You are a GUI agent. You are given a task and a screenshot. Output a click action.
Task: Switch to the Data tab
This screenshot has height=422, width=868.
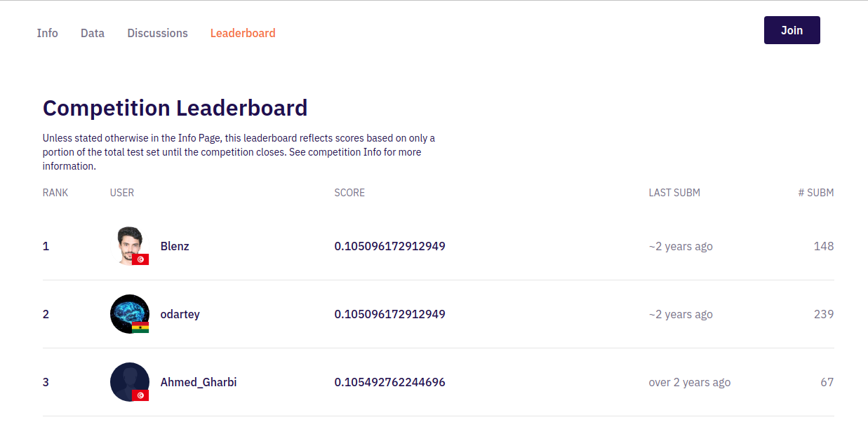pos(93,33)
